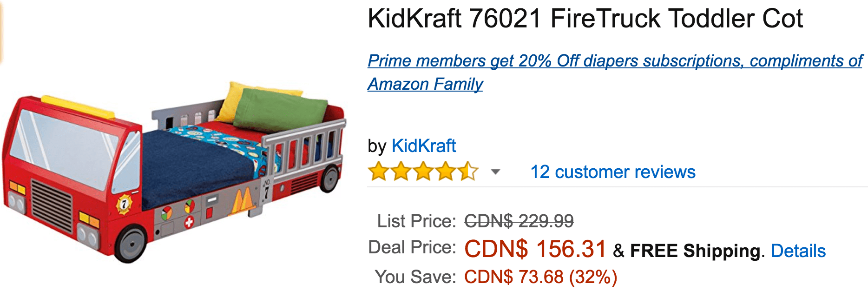Click the List Price label

coord(416,221)
